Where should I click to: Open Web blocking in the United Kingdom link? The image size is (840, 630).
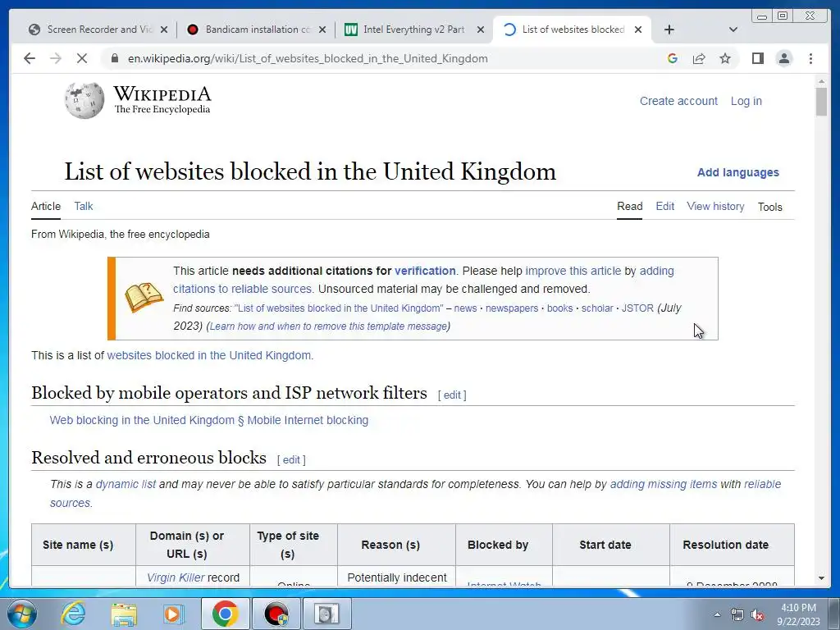(x=209, y=420)
